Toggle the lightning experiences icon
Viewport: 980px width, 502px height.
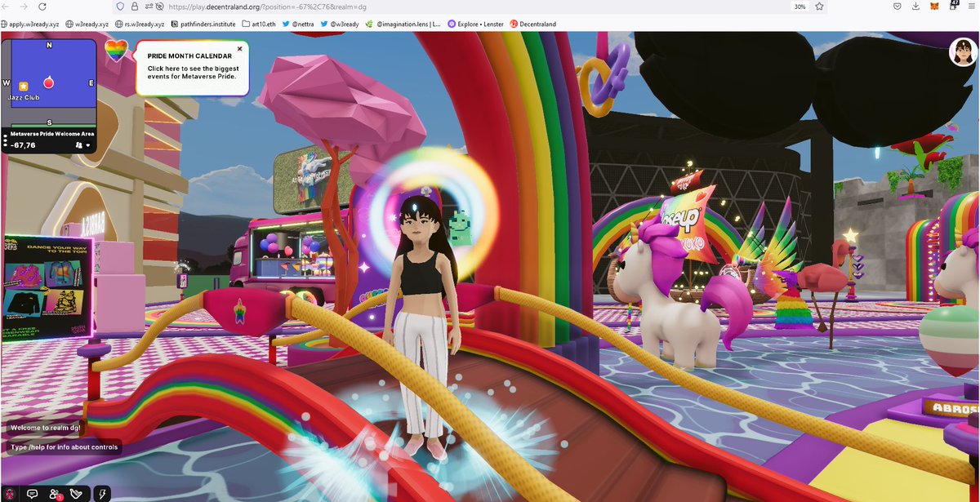(x=101, y=493)
